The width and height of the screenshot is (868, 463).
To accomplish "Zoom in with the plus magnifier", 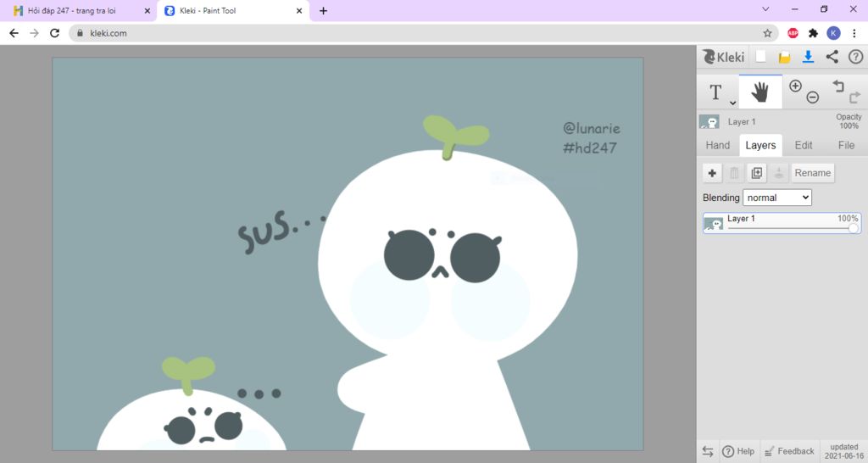I will 795,86.
